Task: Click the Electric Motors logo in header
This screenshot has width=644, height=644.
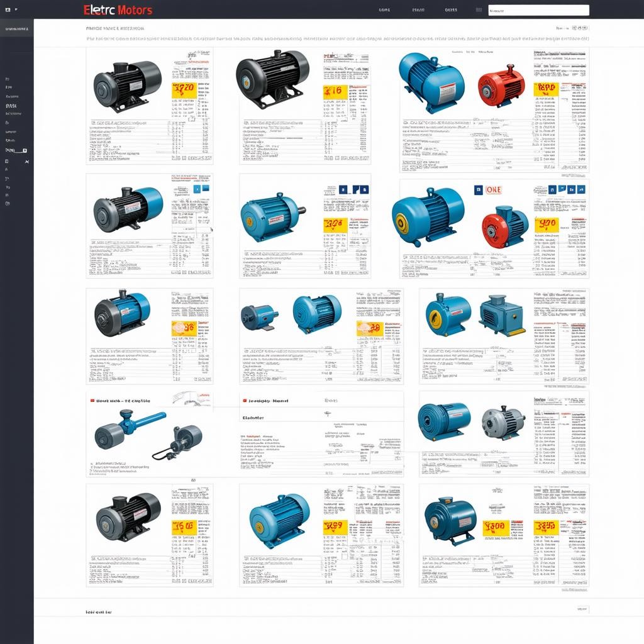Action: 117,10
